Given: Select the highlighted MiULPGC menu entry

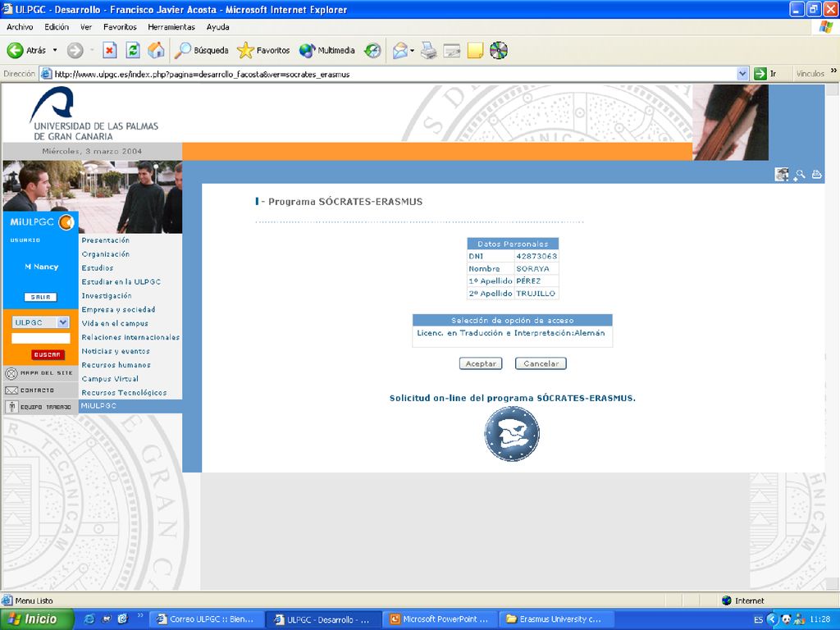Looking at the screenshot, I should coord(130,406).
